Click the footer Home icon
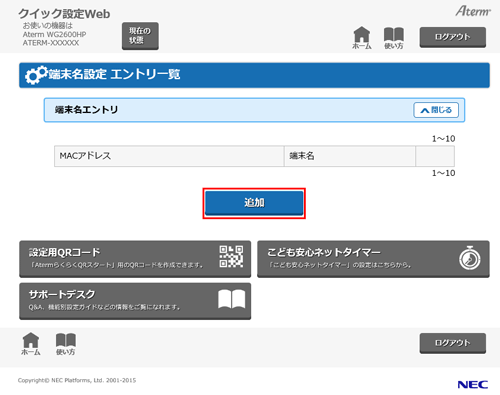Screen dimensions: 500x395 [31, 344]
